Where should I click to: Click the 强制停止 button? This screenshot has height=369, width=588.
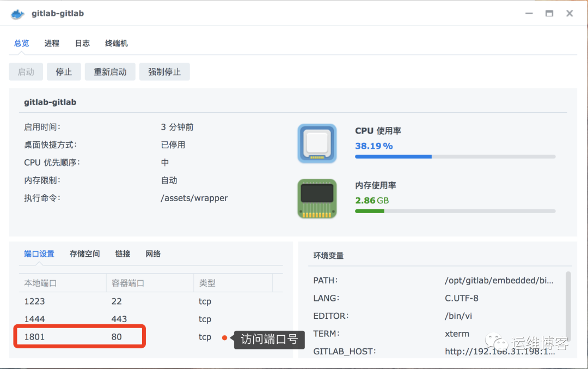click(x=164, y=72)
